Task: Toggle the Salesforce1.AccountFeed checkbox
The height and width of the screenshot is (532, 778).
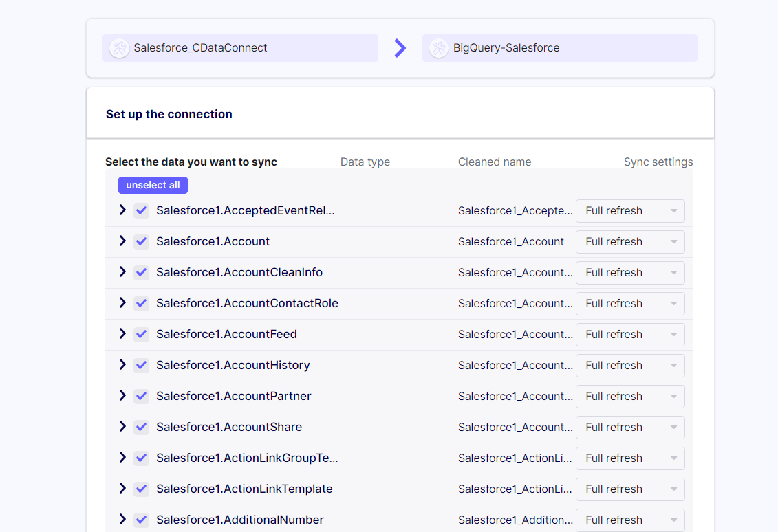Action: [x=141, y=335]
